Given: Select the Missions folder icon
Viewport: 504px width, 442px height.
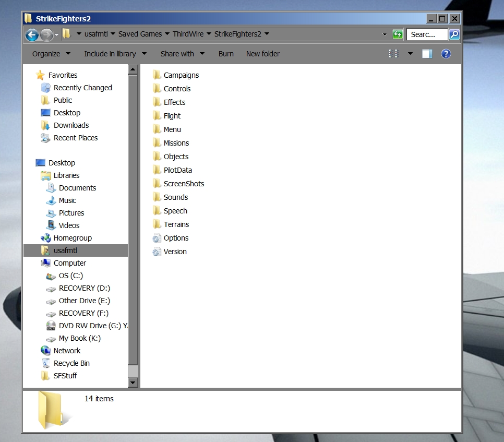Looking at the screenshot, I should [157, 143].
